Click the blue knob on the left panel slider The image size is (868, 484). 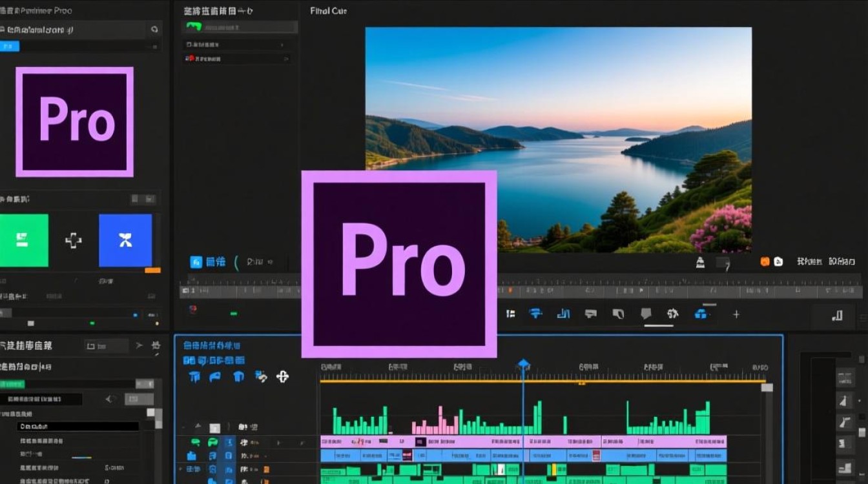coord(135,316)
